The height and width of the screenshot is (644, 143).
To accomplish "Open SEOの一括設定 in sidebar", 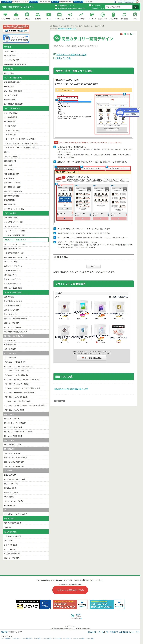I will pyautogui.click(x=26, y=51).
